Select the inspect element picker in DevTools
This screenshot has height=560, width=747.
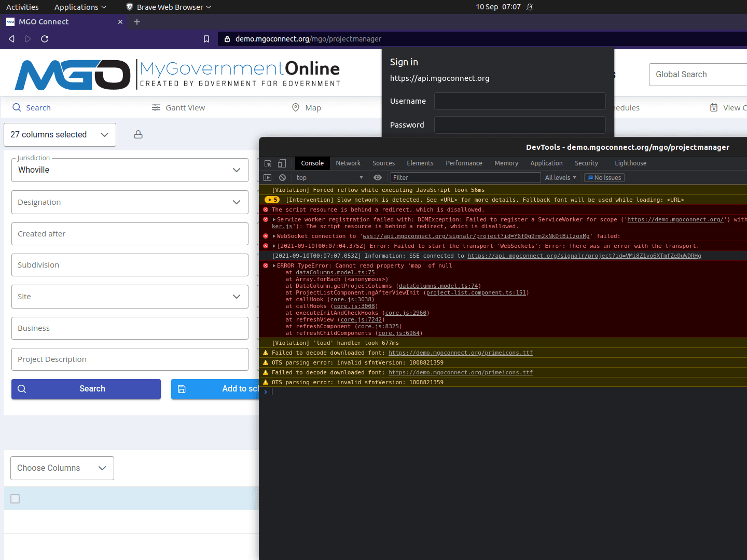pyautogui.click(x=268, y=163)
